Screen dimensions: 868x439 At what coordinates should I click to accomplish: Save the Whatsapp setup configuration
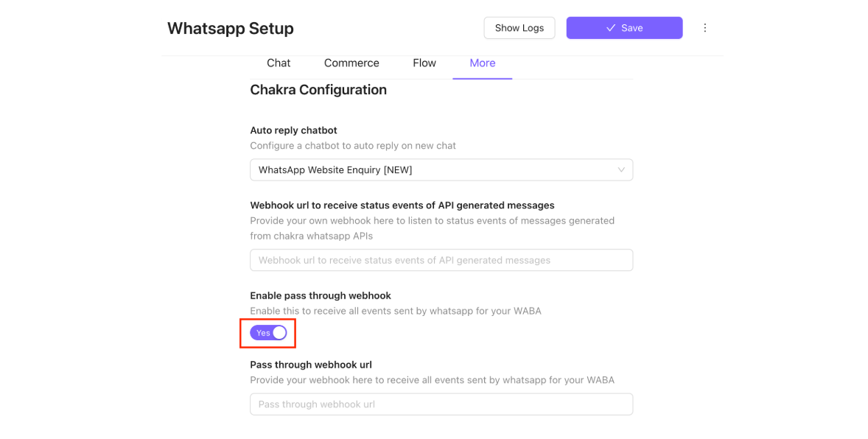tap(624, 28)
